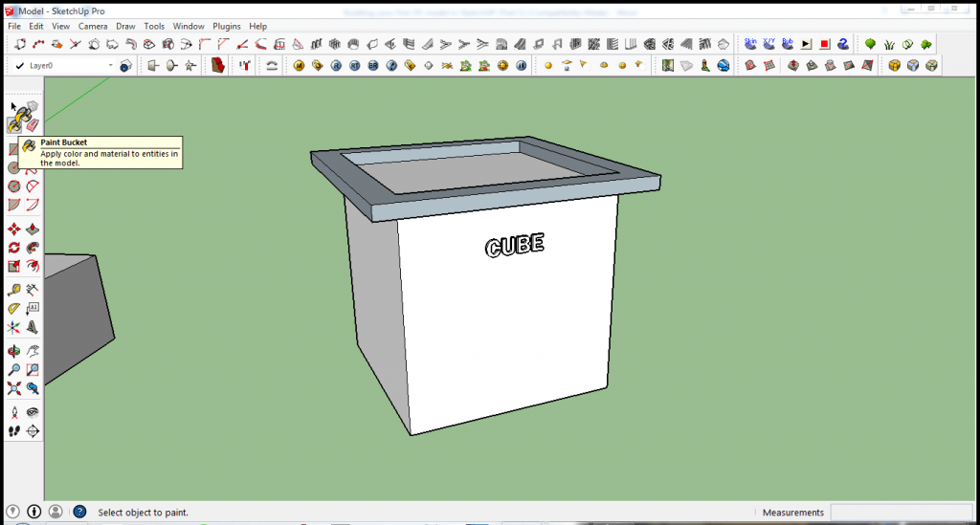Image resolution: width=980 pixels, height=525 pixels.
Task: Activate the Walk footprints tool
Action: click(13, 430)
